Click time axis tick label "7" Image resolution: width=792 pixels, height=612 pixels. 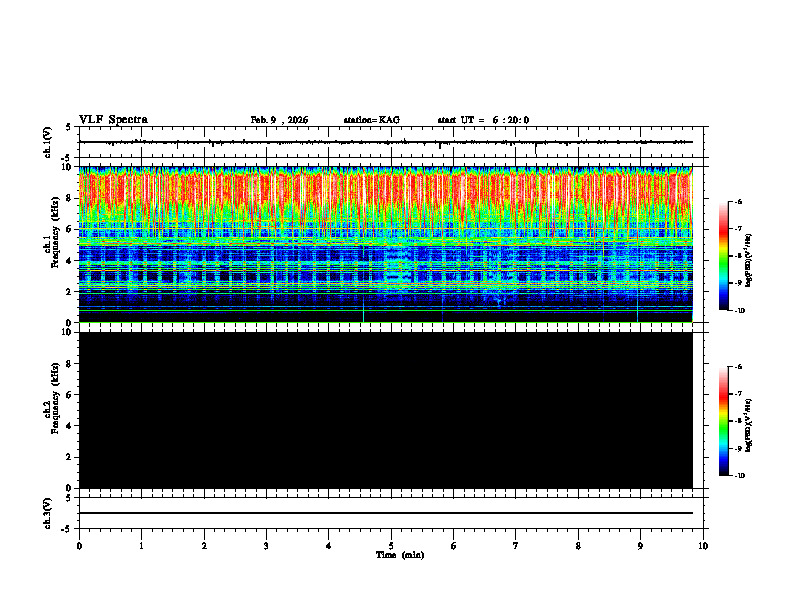coord(516,546)
